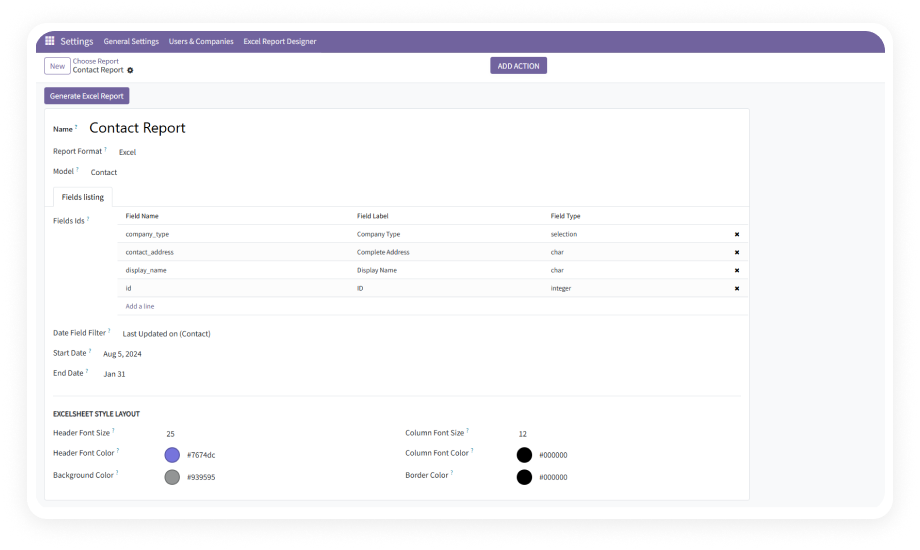Select the Fields listing tab
This screenshot has height=550, width=920.
pyautogui.click(x=83, y=197)
